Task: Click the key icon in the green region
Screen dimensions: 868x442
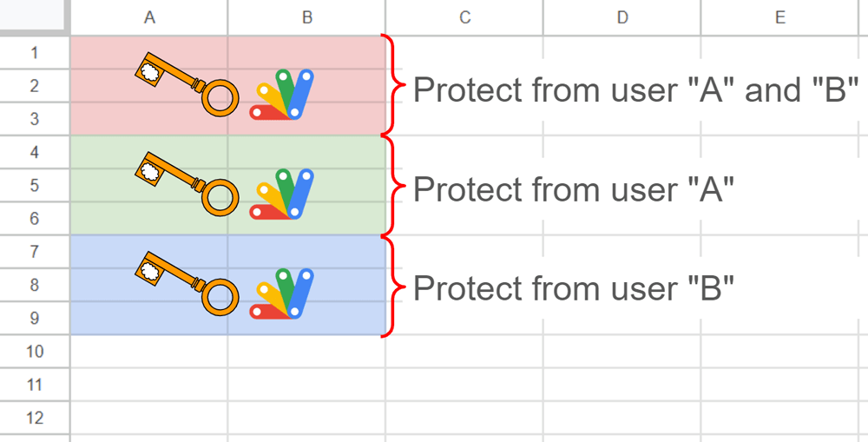Action: [186, 183]
